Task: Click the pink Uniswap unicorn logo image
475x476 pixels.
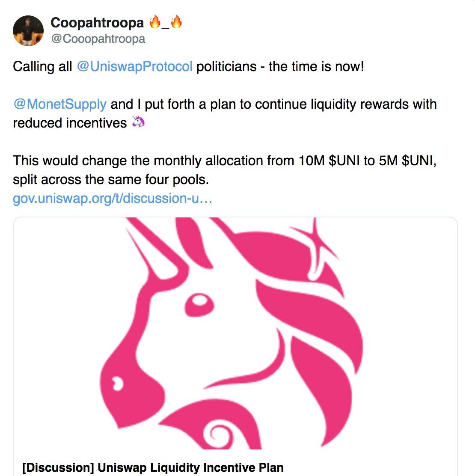Action: (235, 333)
